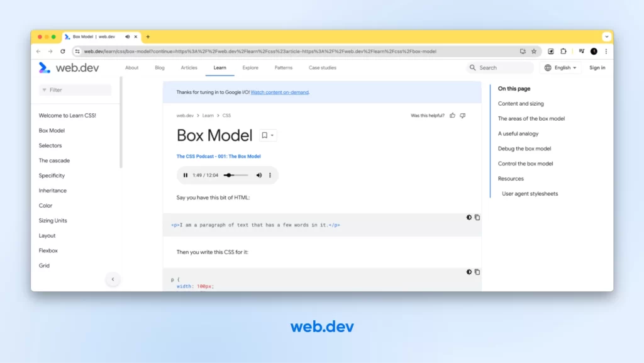Go back to the previous page

38,52
